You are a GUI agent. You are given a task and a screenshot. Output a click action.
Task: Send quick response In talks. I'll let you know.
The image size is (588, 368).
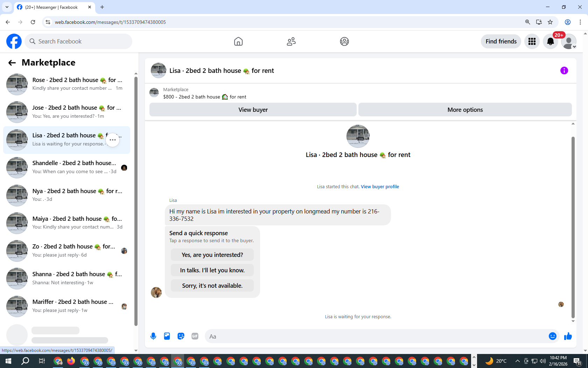(x=212, y=270)
